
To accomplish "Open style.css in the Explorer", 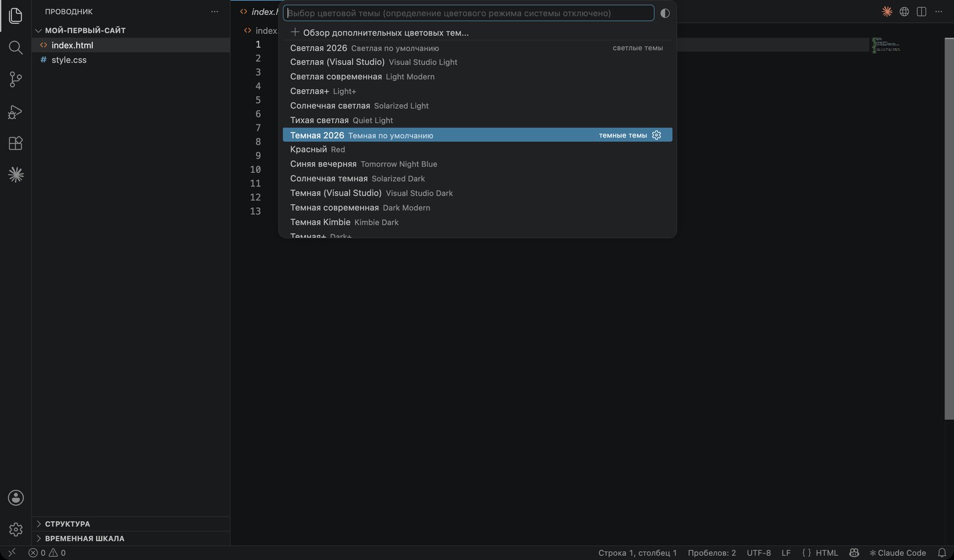I will click(69, 60).
